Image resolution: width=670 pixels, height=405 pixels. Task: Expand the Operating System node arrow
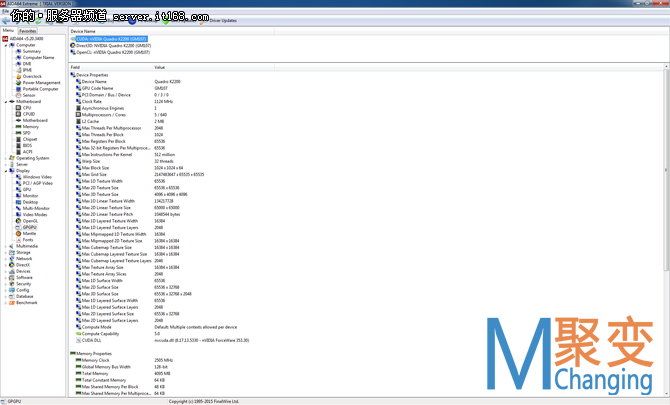pos(6,158)
